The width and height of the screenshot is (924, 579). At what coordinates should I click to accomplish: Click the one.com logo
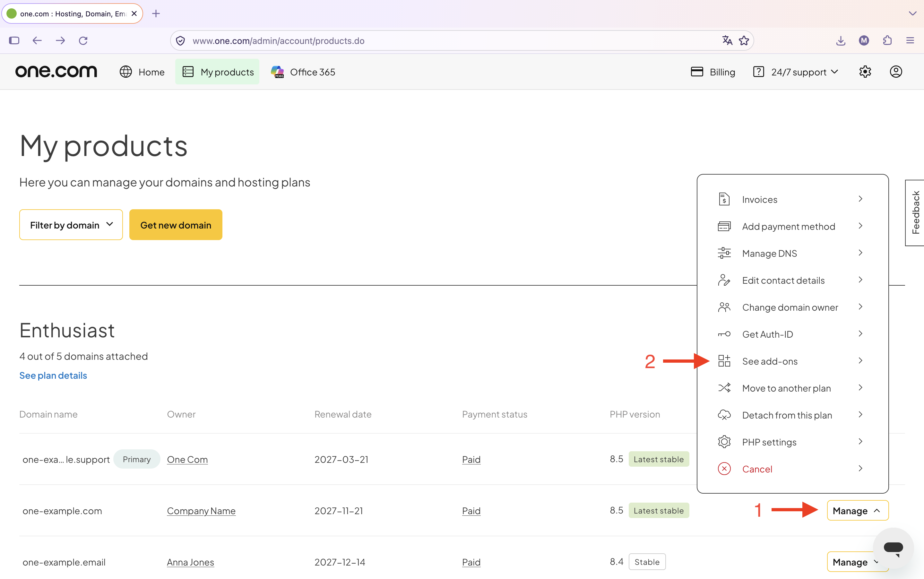(56, 72)
